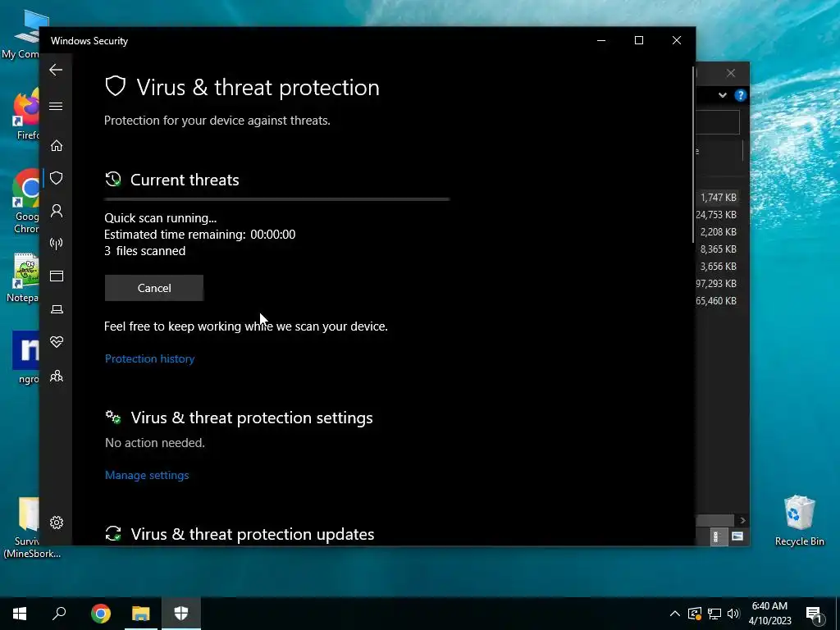
Task: Open File Explorer help icon
Action: [741, 95]
